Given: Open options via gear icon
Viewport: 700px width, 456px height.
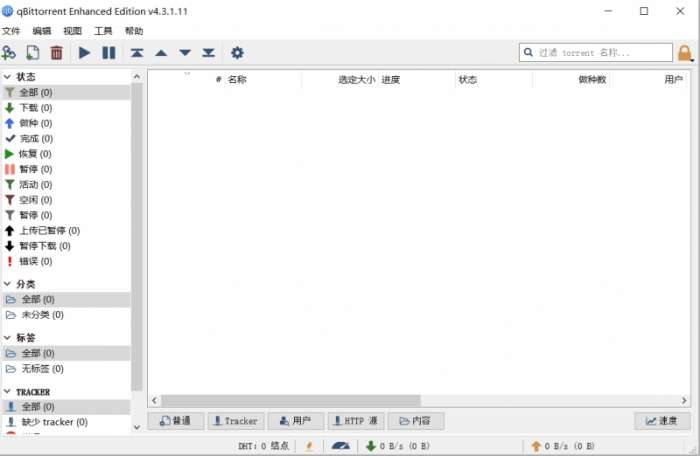Looking at the screenshot, I should [x=237, y=53].
